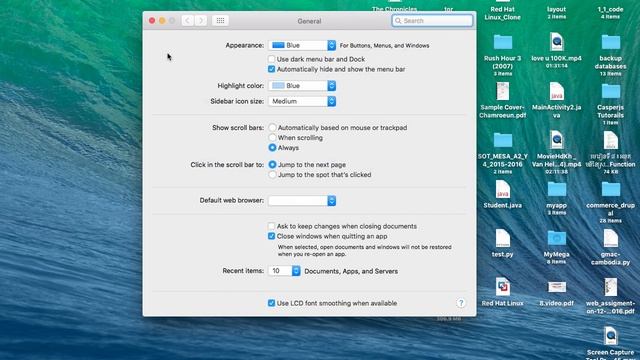Select the 8.video.pdf file icon
The height and width of the screenshot is (360, 640).
point(556,287)
